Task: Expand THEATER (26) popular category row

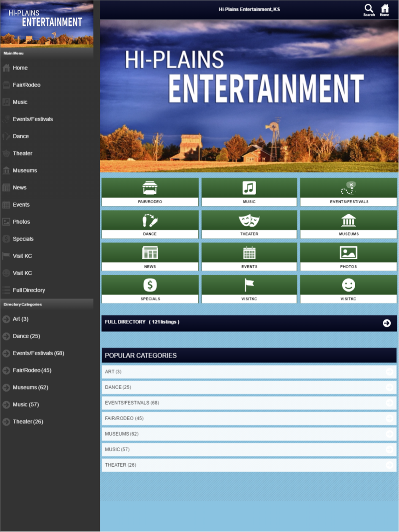Action: click(249, 465)
